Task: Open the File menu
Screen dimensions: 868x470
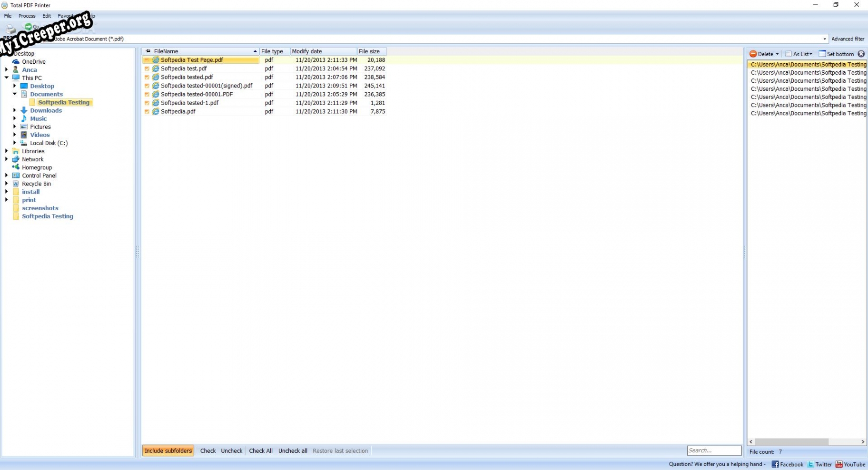Action: click(8, 16)
